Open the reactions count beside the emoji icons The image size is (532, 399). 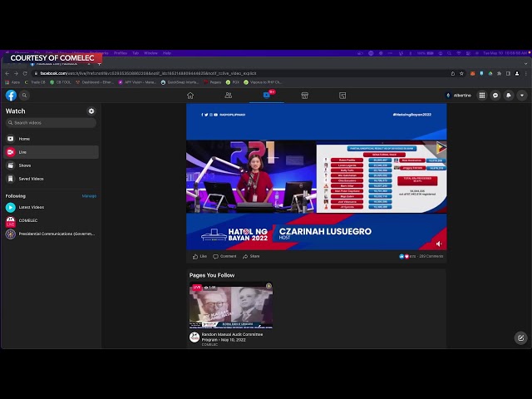412,257
